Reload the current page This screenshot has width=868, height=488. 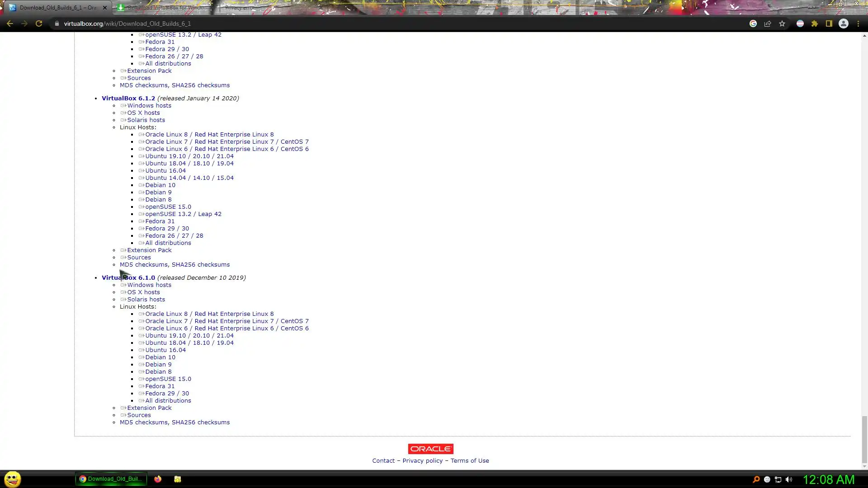(39, 23)
